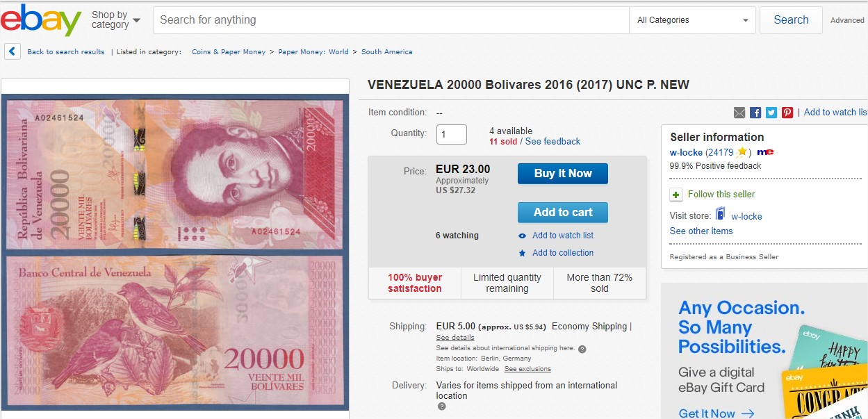The width and height of the screenshot is (868, 419).
Task: Click the back arrow to search results
Action: point(12,51)
